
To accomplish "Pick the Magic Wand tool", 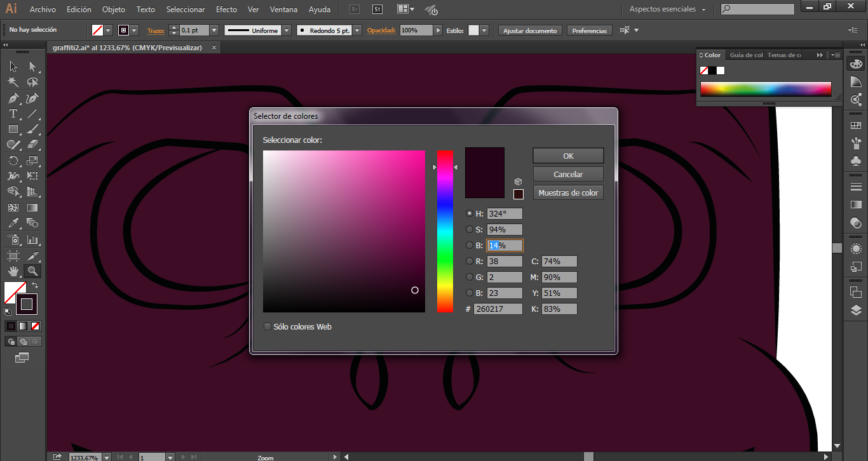I will (x=13, y=83).
